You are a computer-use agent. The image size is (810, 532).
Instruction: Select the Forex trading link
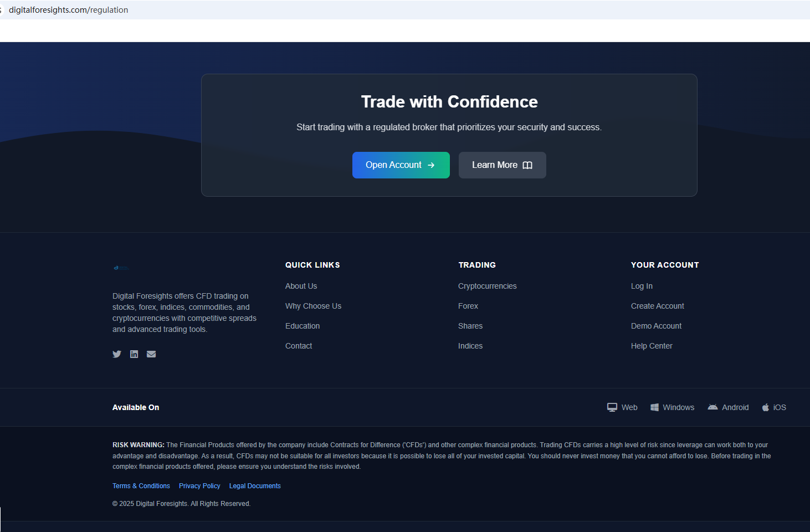pos(468,306)
